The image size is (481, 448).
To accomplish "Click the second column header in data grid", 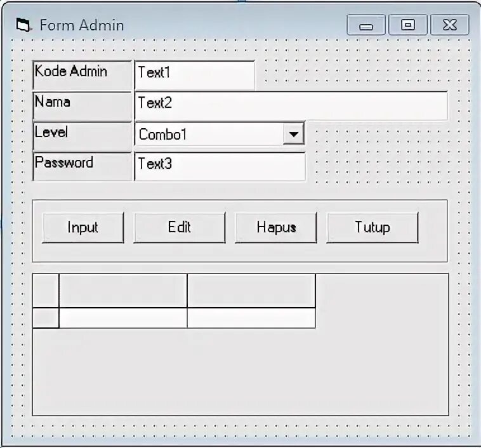I will (251, 291).
